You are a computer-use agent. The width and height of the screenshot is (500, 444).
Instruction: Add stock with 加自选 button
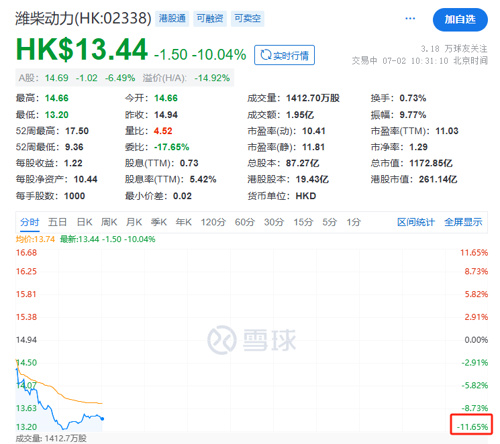click(x=460, y=20)
